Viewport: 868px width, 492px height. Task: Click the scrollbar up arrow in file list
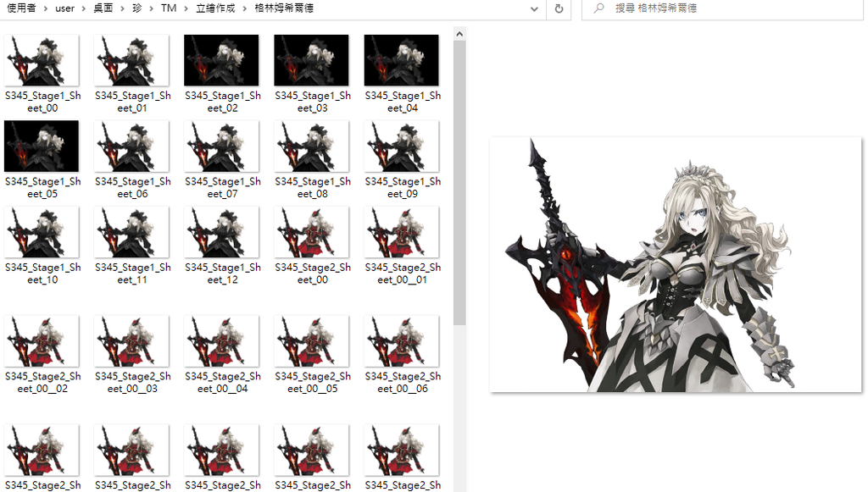[459, 34]
